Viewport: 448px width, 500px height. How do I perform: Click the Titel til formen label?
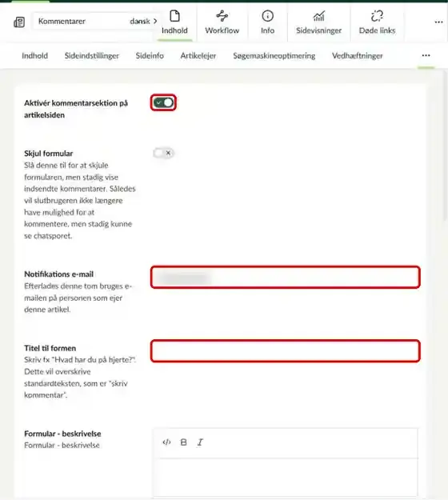50,348
